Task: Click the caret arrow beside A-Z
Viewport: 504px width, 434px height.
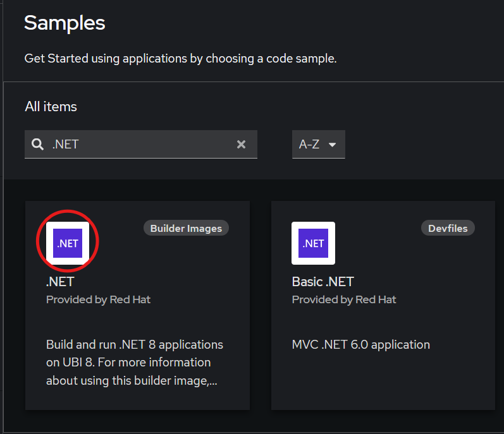Action: pyautogui.click(x=333, y=145)
